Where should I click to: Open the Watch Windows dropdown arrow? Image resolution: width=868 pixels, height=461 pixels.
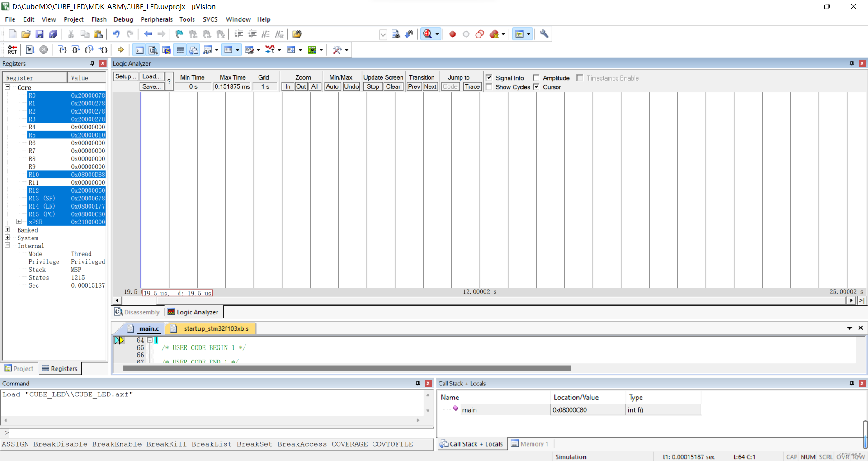(217, 50)
